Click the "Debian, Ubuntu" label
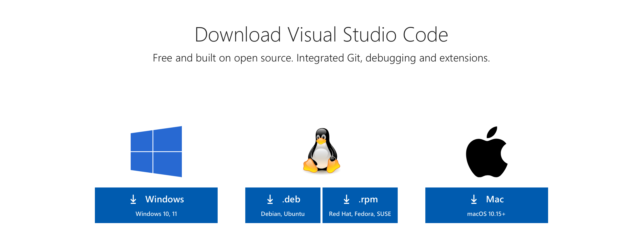Screen dimensions: 644x230 pos(283,214)
